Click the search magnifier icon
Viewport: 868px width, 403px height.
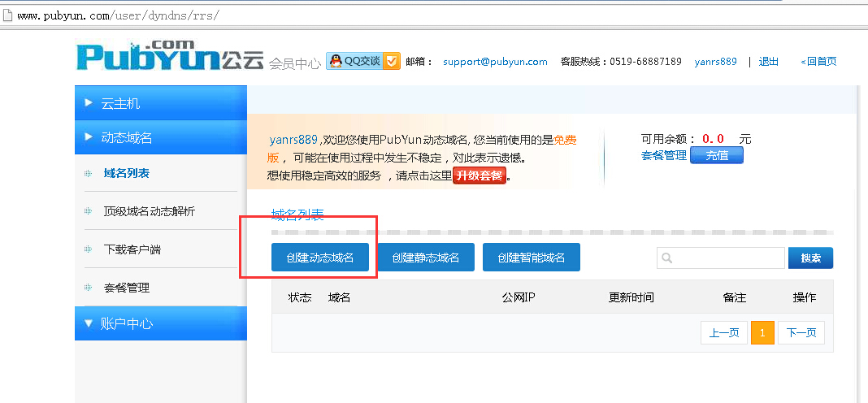pyautogui.click(x=667, y=258)
